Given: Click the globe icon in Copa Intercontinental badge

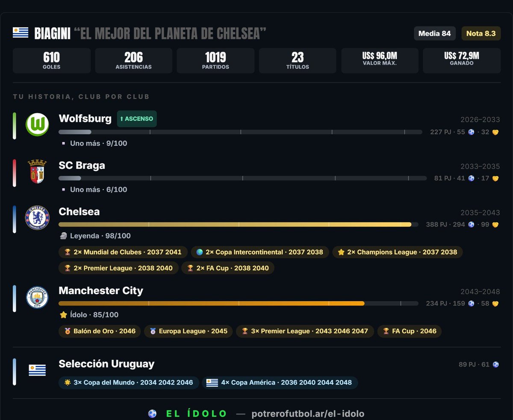Looking at the screenshot, I should pyautogui.click(x=200, y=252).
